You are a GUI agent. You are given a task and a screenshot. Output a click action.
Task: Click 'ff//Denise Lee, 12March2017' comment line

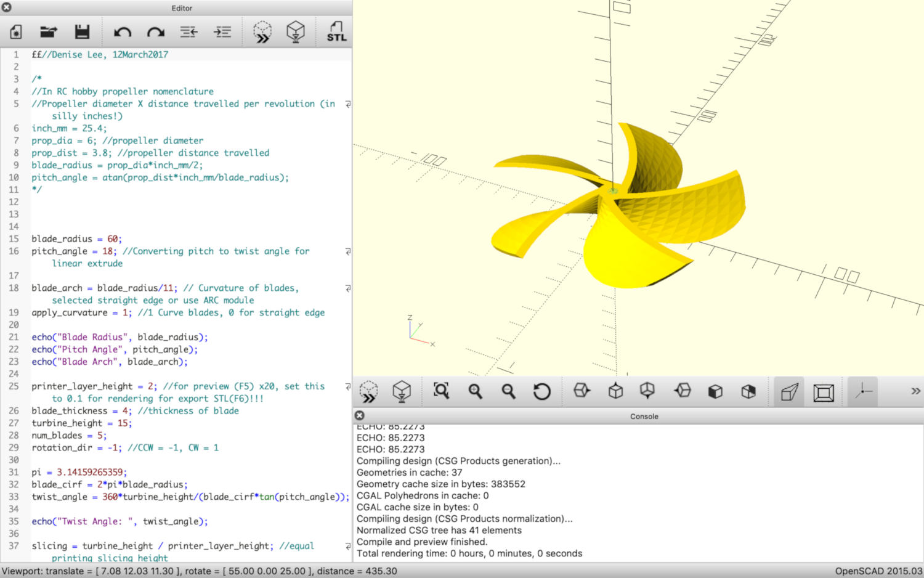[100, 54]
